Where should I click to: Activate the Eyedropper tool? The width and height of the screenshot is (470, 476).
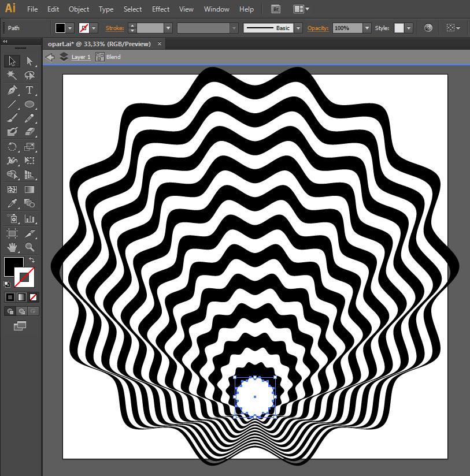(12, 204)
